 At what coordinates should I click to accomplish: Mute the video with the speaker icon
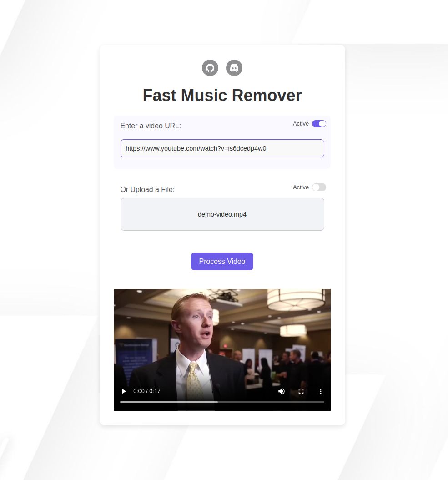tap(281, 391)
